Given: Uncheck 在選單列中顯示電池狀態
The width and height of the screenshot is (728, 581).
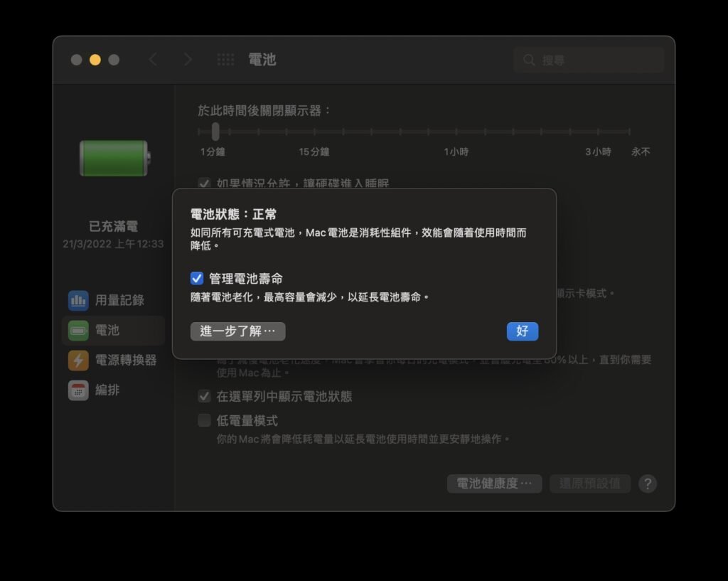Looking at the screenshot, I should pyautogui.click(x=205, y=397).
